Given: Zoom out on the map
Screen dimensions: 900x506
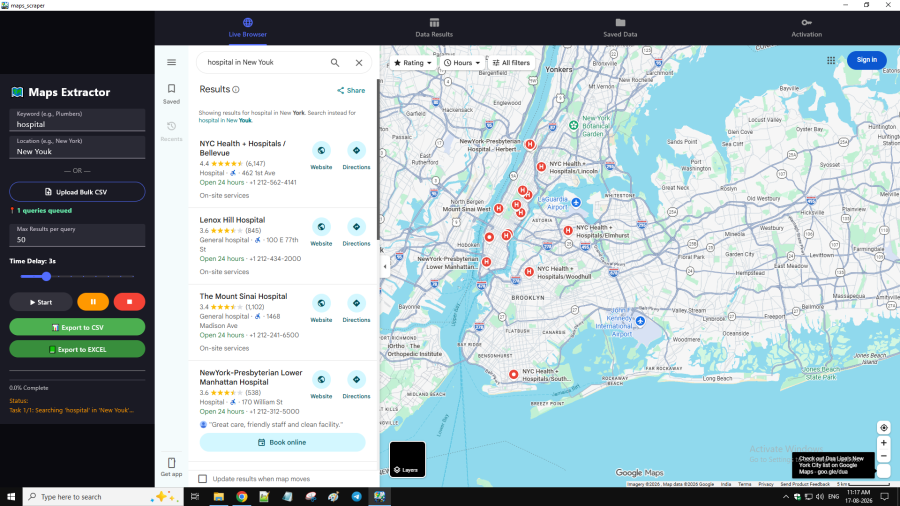Looking at the screenshot, I should pyautogui.click(x=883, y=456).
